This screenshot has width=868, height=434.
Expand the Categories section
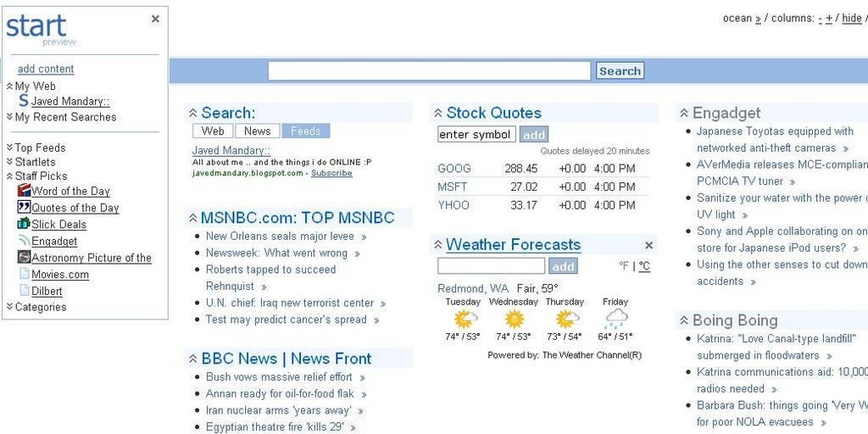(x=9, y=307)
